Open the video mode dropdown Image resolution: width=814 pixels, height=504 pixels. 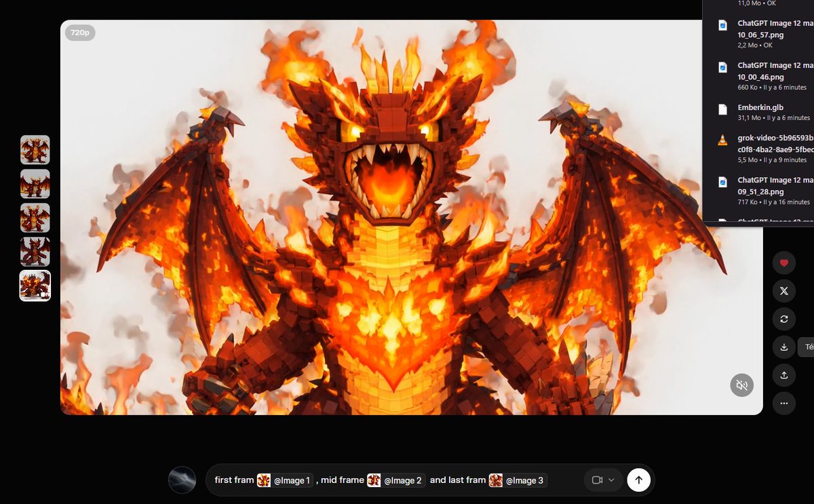pos(603,480)
